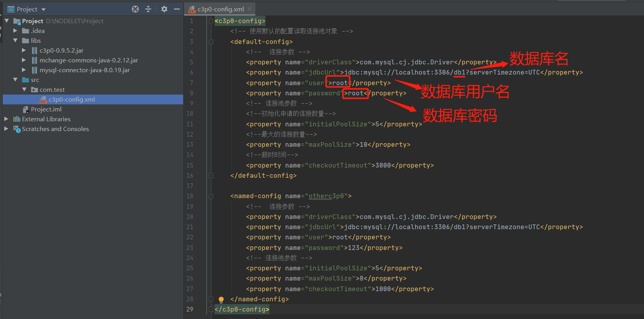Collapse the src folder arrow
This screenshot has height=319, width=644.
pos(15,80)
